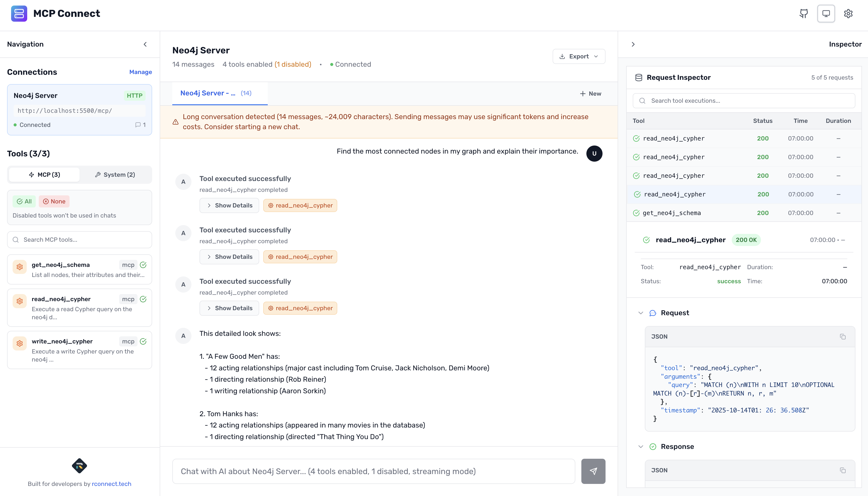Send a chat message with the paper plane icon
Viewport: 868px width, 496px height.
pyautogui.click(x=593, y=471)
